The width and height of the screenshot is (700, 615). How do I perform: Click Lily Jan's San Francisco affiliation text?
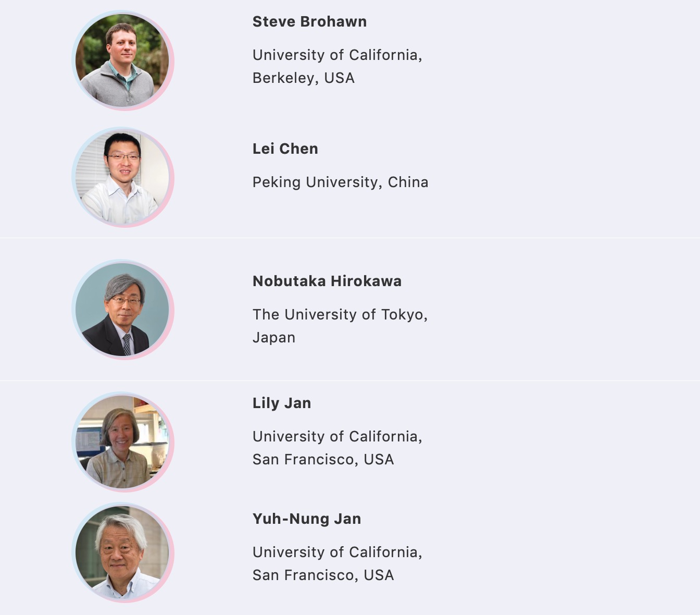click(x=337, y=448)
